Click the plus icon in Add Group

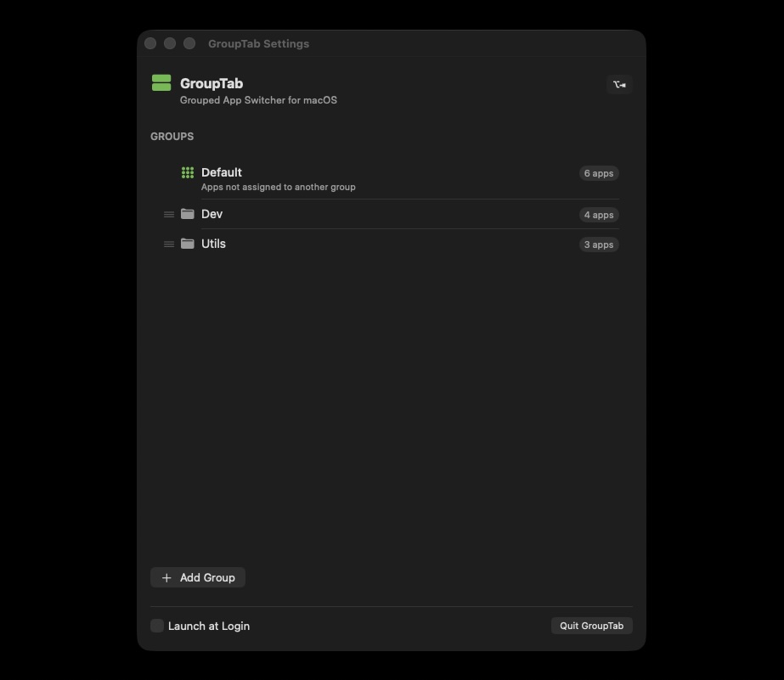tap(166, 577)
